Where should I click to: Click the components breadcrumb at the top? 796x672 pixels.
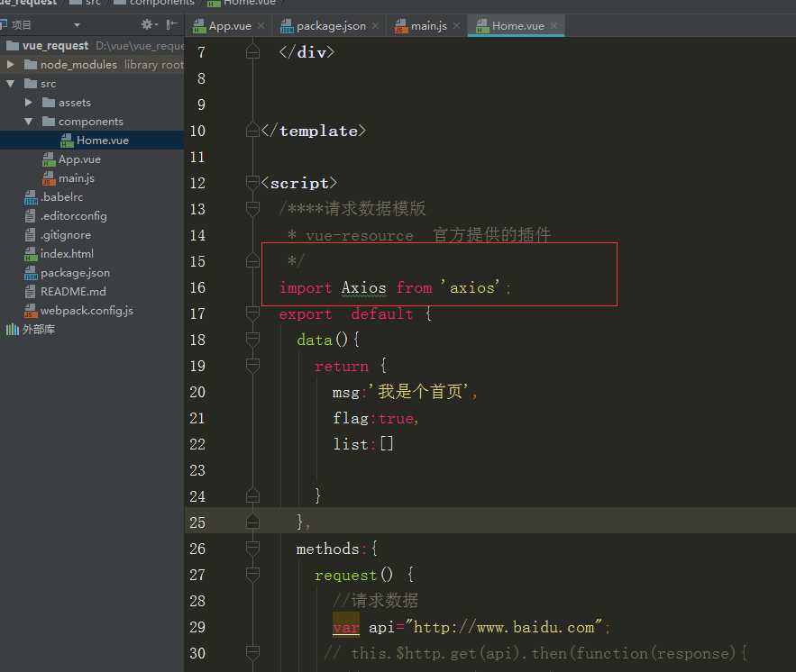tap(162, 3)
